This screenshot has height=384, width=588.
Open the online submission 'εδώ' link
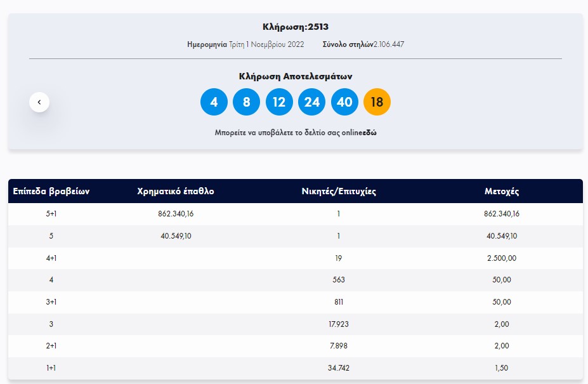[x=369, y=133]
